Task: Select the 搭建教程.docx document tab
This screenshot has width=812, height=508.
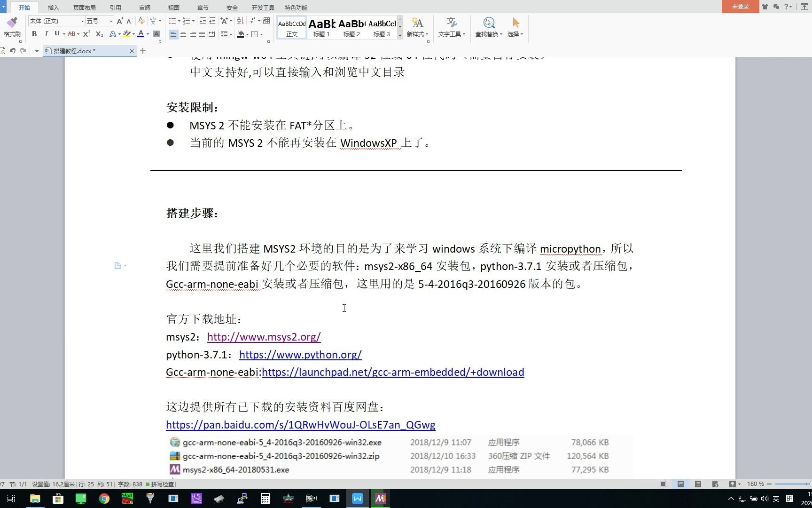Action: [89, 51]
